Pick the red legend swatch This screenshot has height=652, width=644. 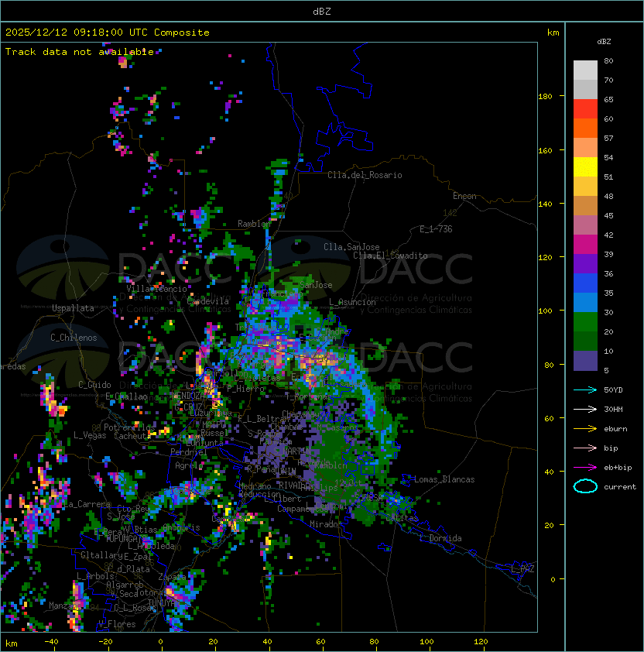tap(585, 109)
